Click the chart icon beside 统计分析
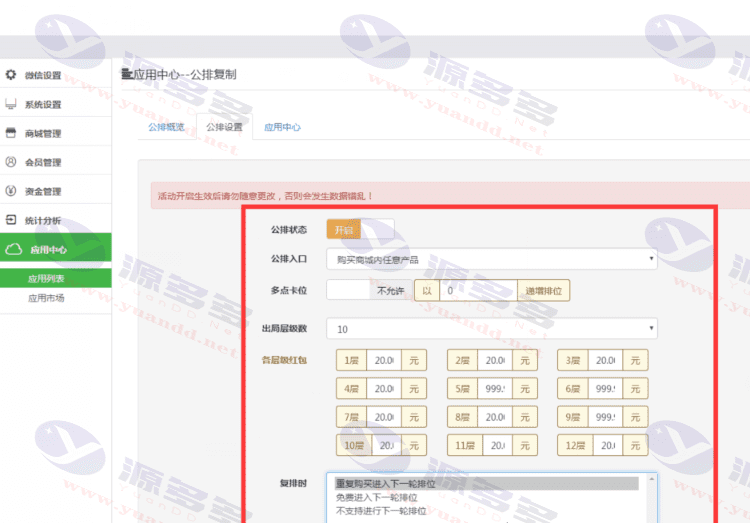Screen dimensions: 750x523 pyautogui.click(x=11, y=220)
